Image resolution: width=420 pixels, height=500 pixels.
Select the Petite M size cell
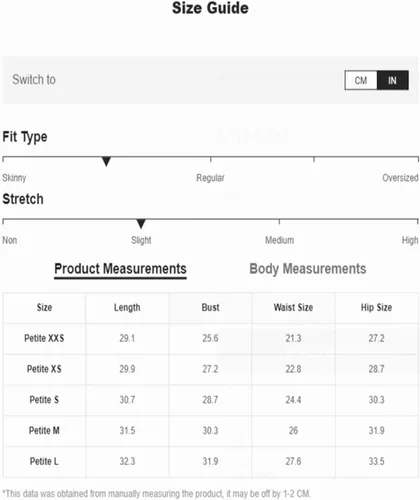tap(44, 430)
